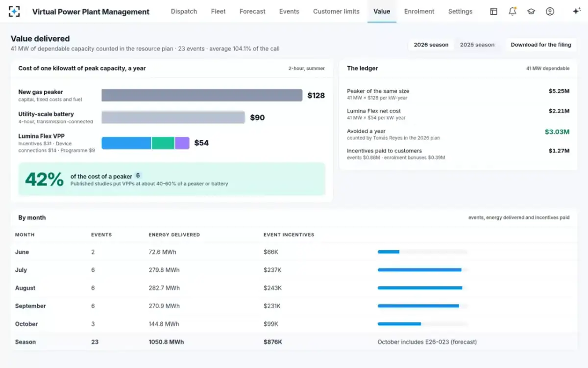Click the blue Incentives segment of VPP bar
The image size is (588, 368).
pos(126,143)
